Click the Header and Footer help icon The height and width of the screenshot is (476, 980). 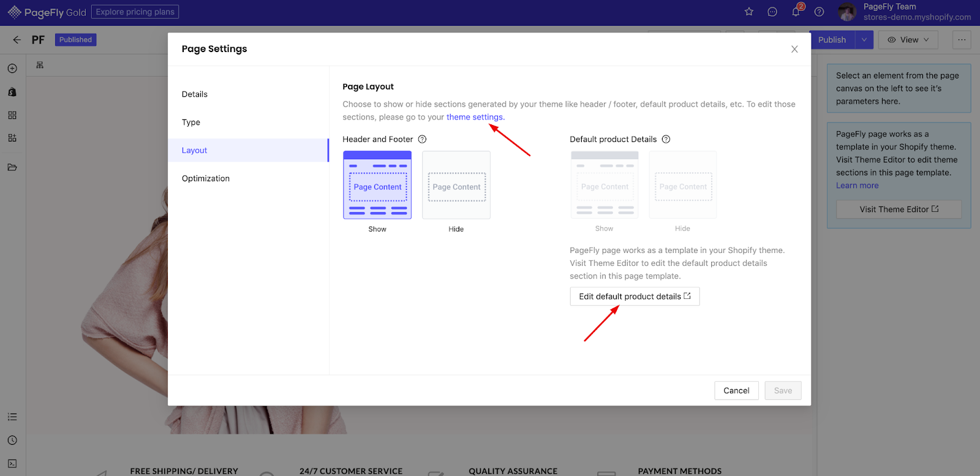click(x=422, y=139)
